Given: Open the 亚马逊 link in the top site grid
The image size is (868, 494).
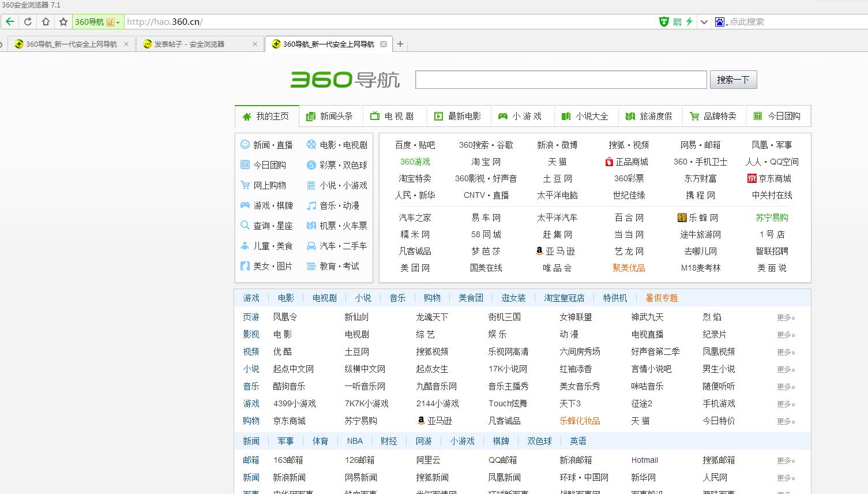Looking at the screenshot, I should click(555, 251).
